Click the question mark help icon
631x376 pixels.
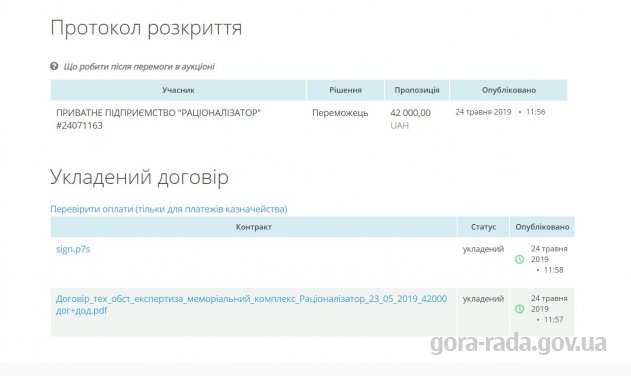point(54,66)
